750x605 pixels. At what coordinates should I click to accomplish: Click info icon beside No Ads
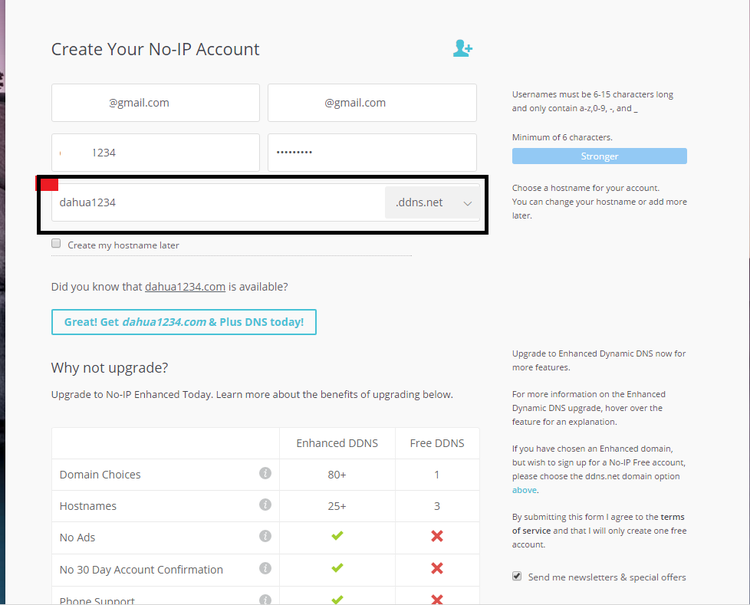click(x=265, y=537)
